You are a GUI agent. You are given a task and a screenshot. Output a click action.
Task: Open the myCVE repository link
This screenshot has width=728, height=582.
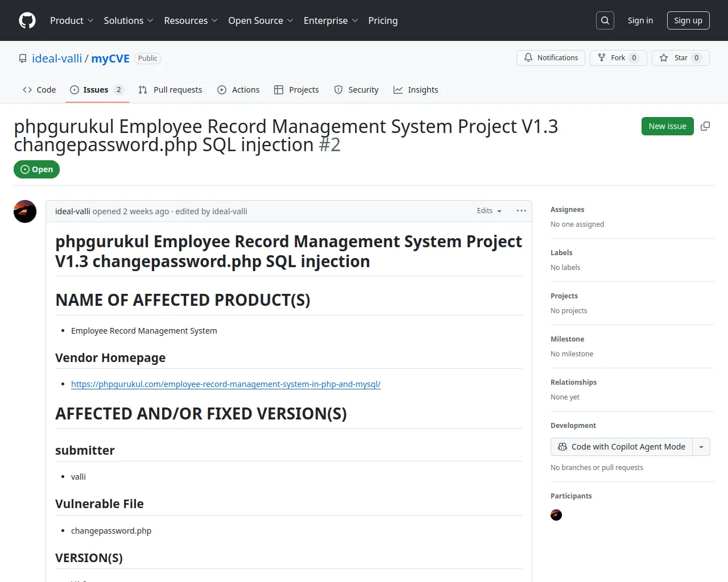tap(110, 59)
